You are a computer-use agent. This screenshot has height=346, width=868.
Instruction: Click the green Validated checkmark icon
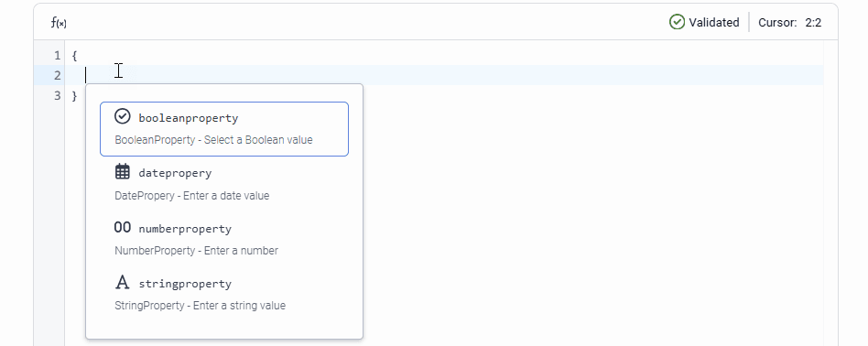(x=677, y=22)
